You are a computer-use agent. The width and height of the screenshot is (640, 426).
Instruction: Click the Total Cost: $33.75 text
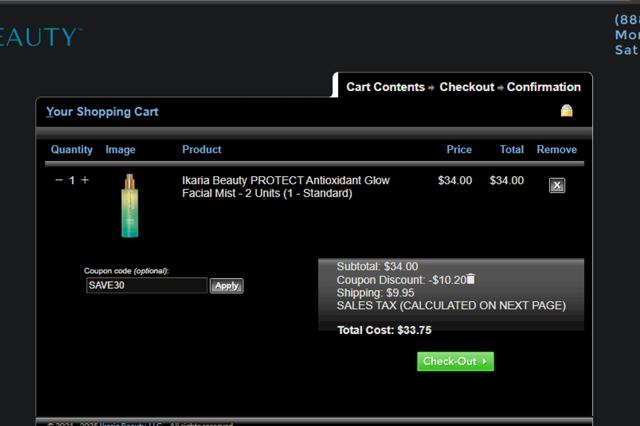[x=384, y=330]
